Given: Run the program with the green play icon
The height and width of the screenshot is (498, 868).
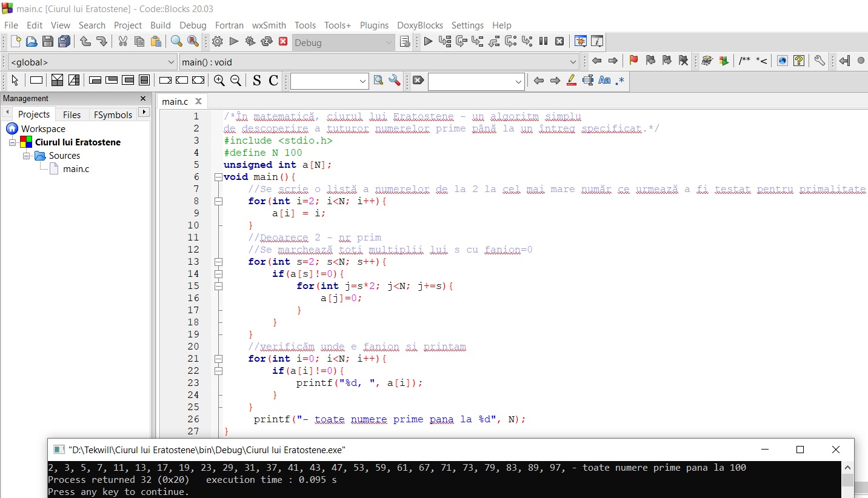Looking at the screenshot, I should point(233,42).
